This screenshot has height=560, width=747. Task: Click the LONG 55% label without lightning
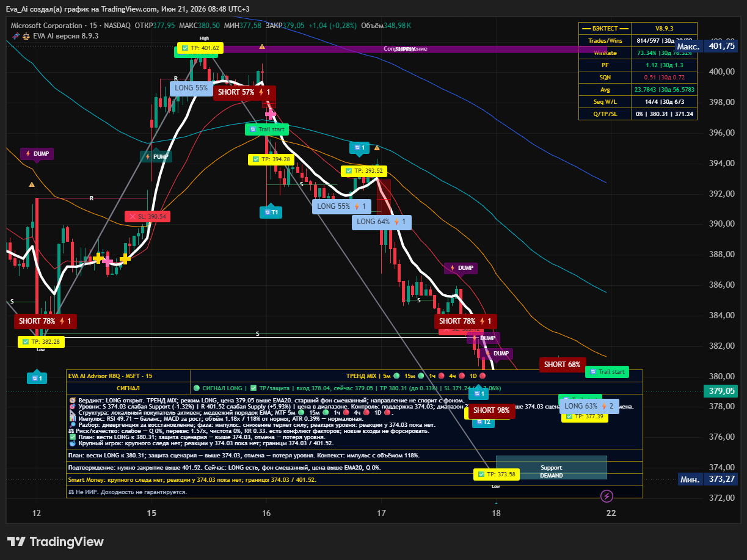point(191,88)
